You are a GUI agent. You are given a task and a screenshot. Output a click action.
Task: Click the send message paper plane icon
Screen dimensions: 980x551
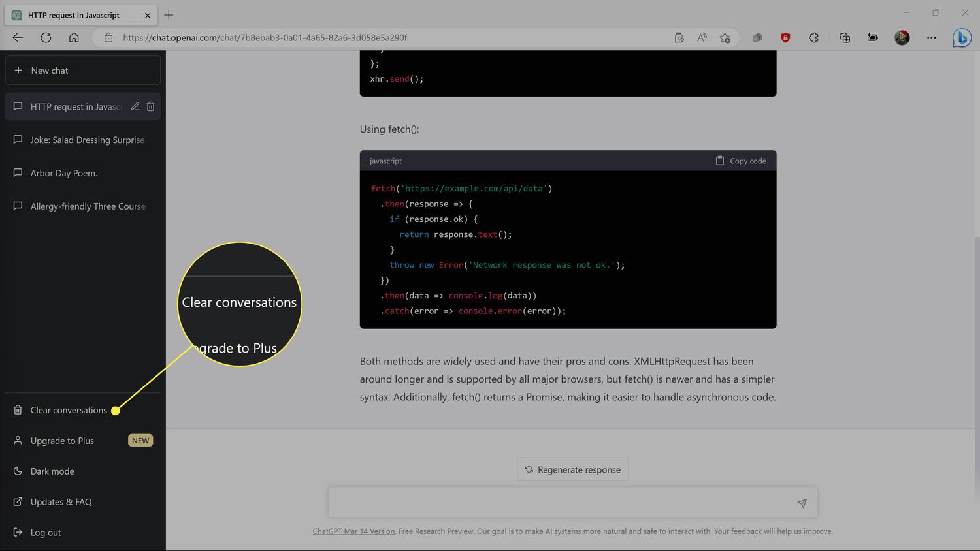point(802,503)
